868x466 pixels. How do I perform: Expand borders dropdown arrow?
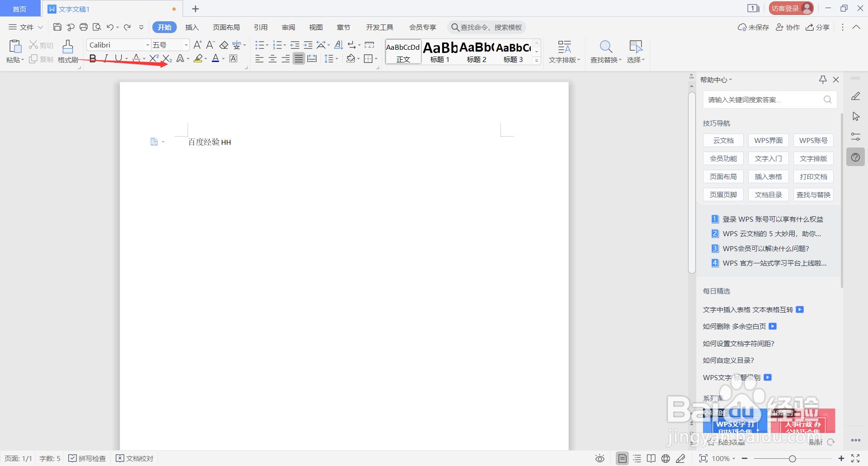[376, 59]
